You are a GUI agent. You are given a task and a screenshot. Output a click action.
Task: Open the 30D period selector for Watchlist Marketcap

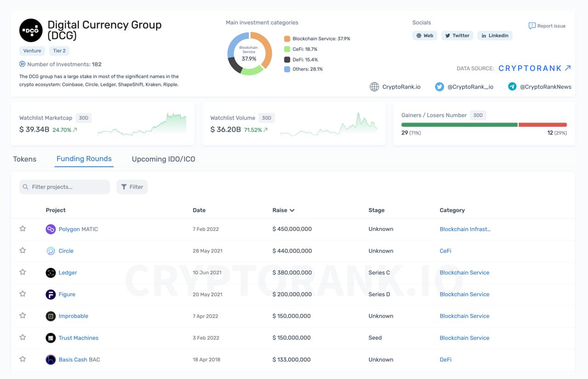(x=84, y=118)
